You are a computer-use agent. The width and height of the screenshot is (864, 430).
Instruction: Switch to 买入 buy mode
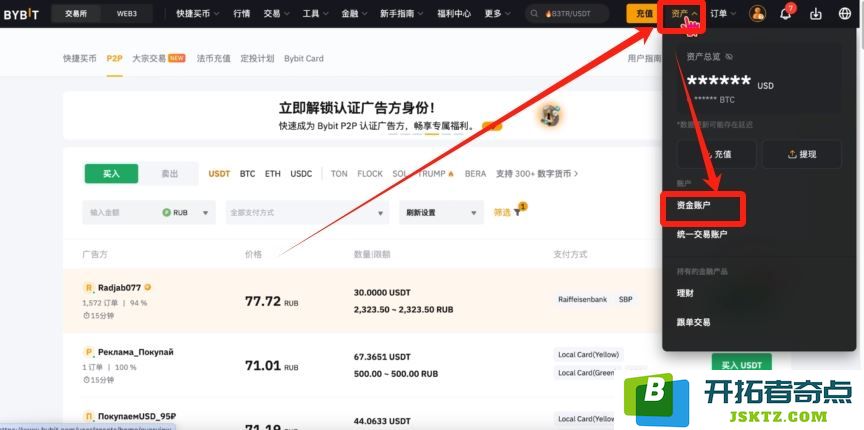tap(111, 173)
